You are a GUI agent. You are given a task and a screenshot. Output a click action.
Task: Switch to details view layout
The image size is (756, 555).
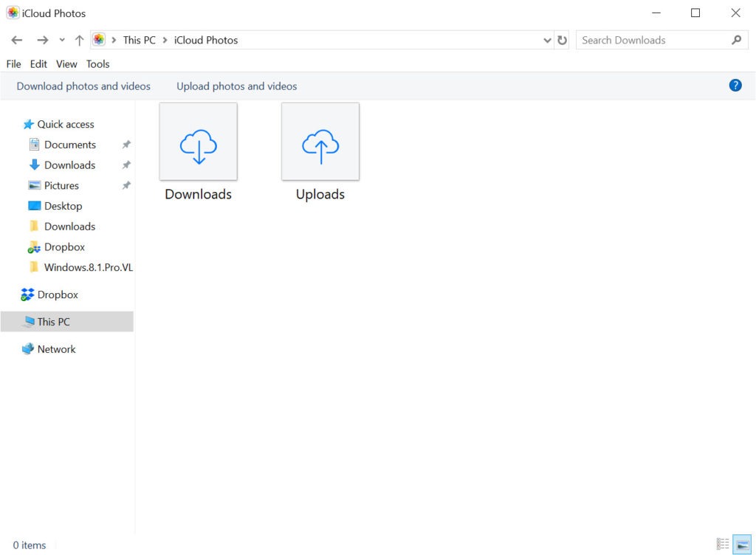pyautogui.click(x=723, y=545)
